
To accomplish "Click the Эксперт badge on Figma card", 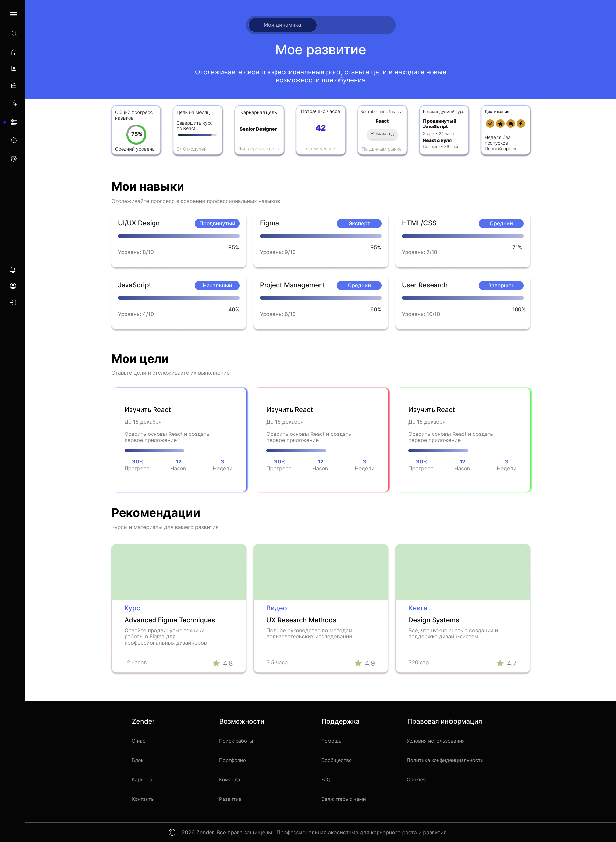I will click(359, 223).
